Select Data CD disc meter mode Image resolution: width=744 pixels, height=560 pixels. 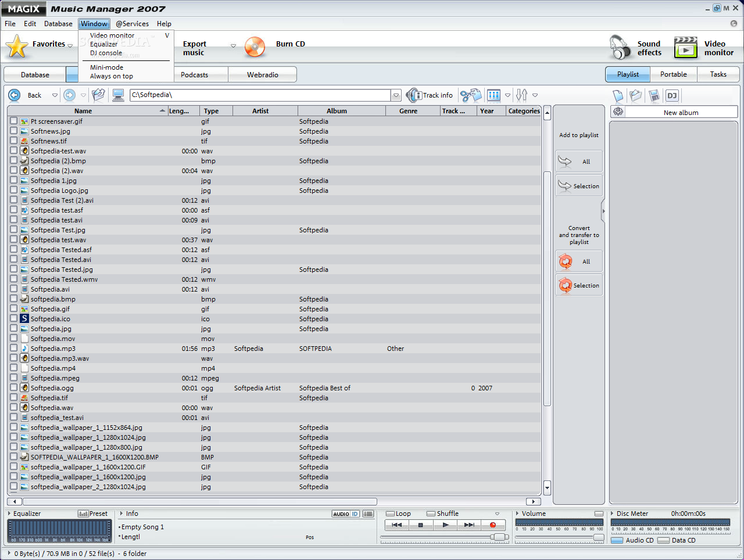[677, 540]
